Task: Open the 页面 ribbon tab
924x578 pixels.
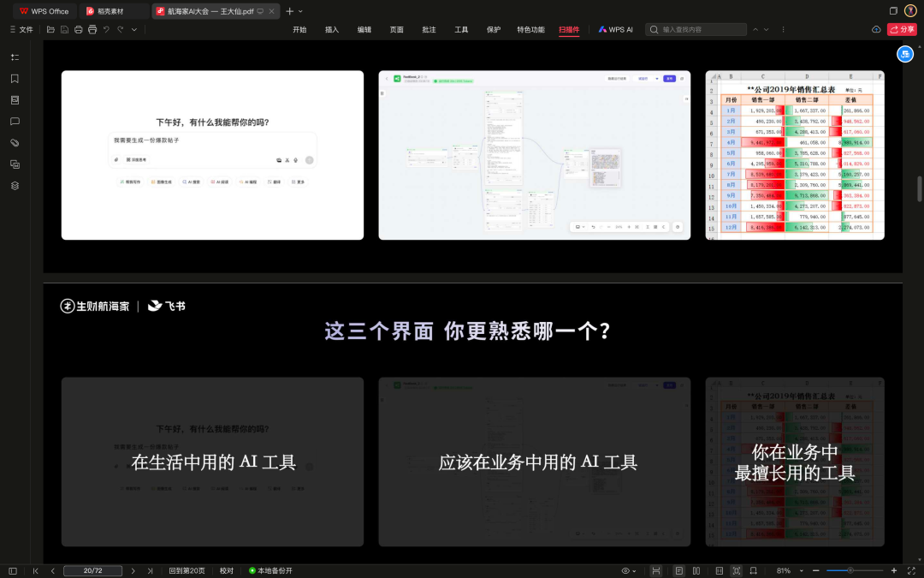Action: click(x=397, y=29)
